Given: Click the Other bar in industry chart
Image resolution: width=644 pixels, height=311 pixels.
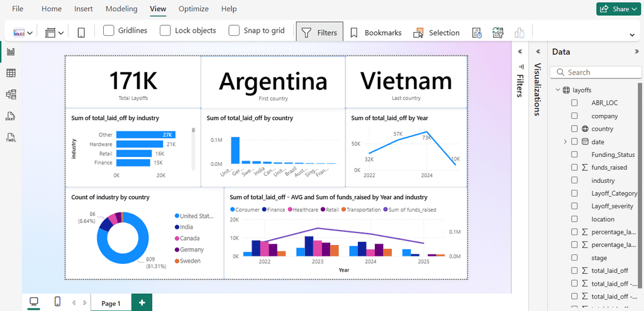Looking at the screenshot, I should coord(146,135).
